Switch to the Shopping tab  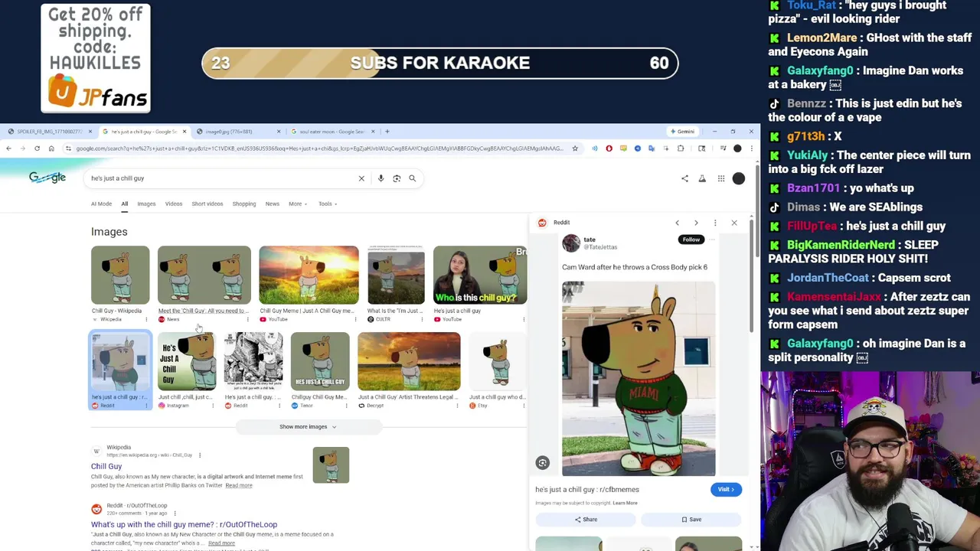coord(244,204)
